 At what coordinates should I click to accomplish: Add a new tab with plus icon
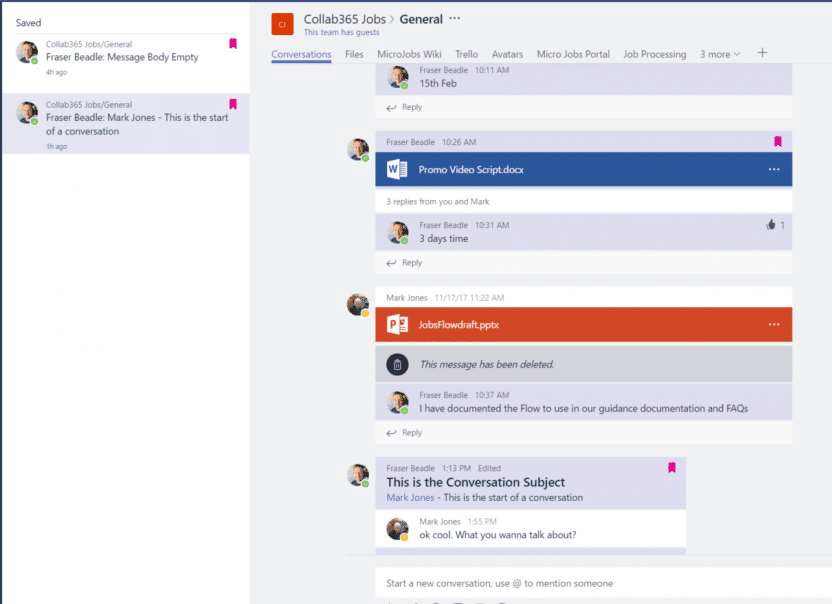pos(762,53)
